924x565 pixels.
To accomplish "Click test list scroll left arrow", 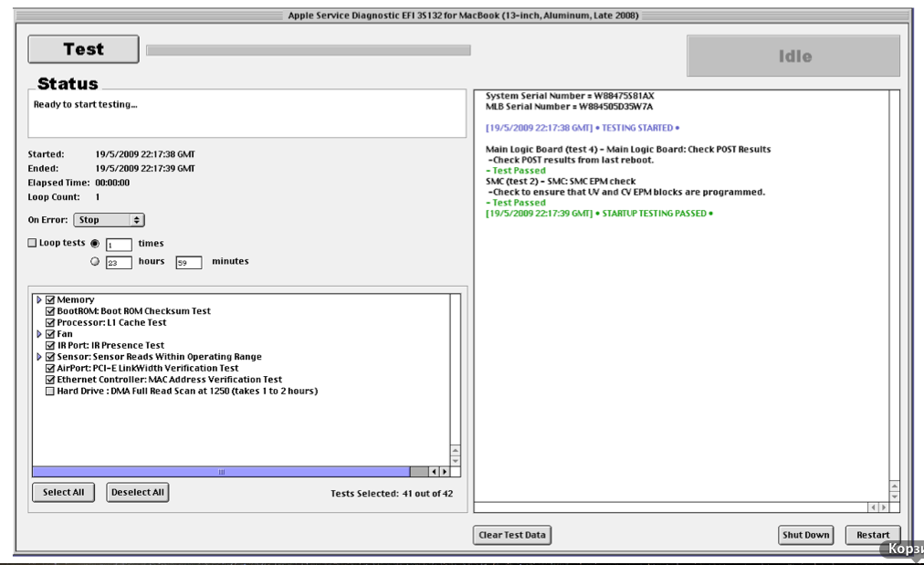I will [x=434, y=472].
